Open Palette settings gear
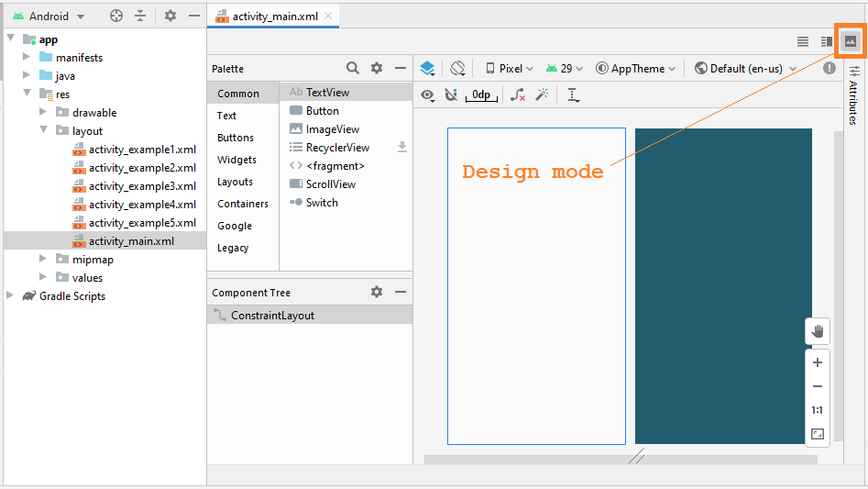Viewport: 868px width, 489px height. (377, 68)
